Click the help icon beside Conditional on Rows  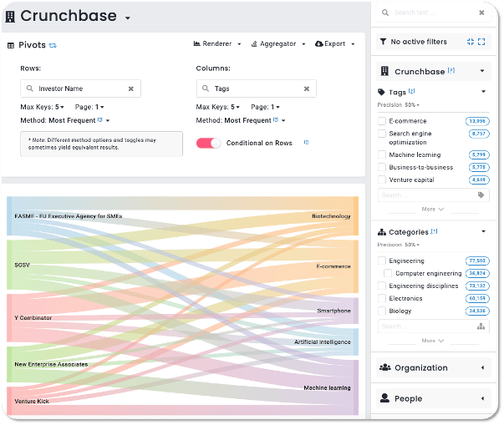(306, 142)
